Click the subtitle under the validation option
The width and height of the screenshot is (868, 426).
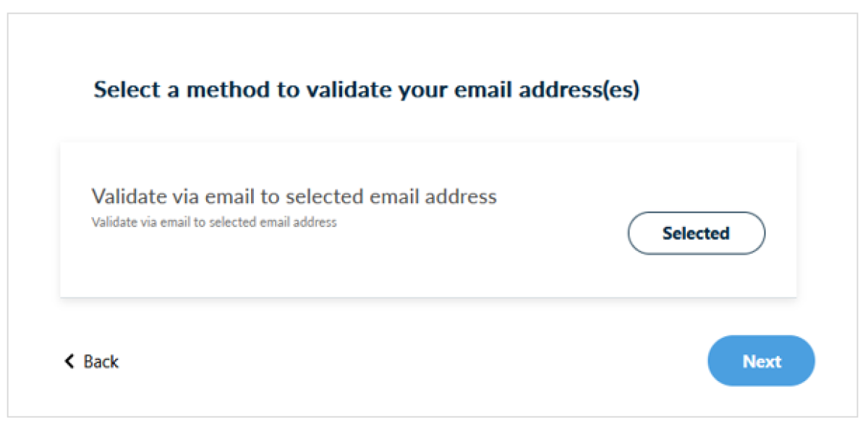(x=214, y=222)
